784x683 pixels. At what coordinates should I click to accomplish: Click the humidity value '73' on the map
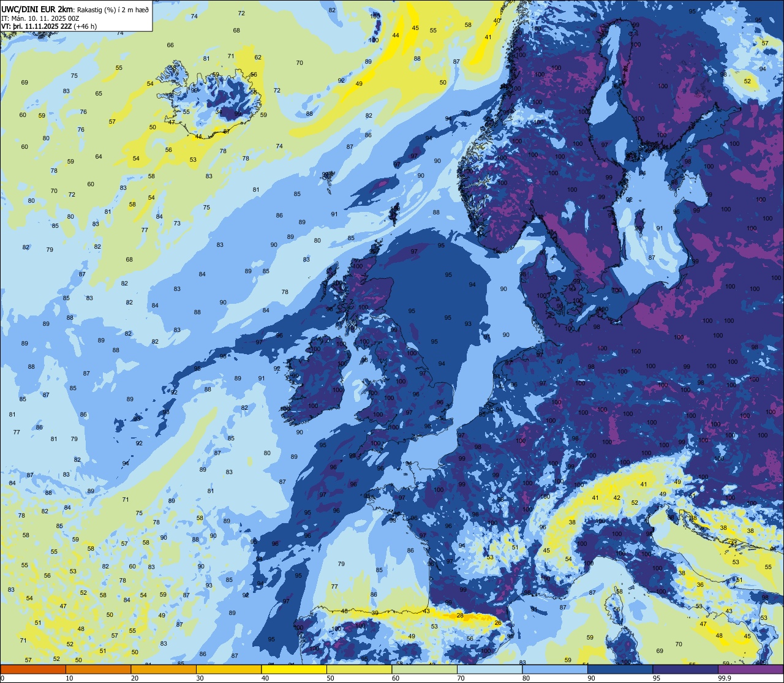coord(177,224)
